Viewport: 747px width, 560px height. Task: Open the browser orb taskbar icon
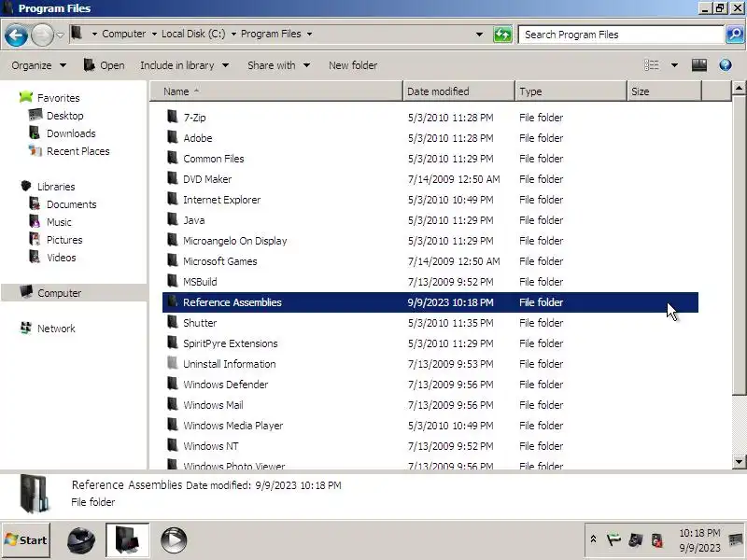(81, 540)
